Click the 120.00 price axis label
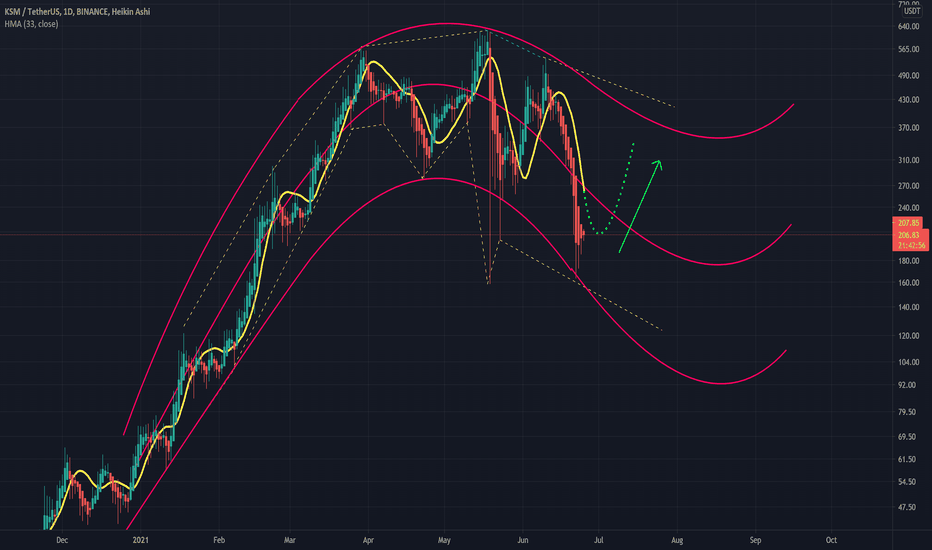 909,336
